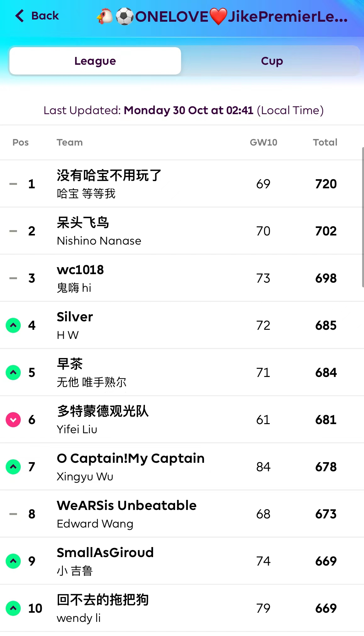Open WeARSis Unbeatable team by Edward Wang
This screenshot has width=364, height=636.
(126, 506)
